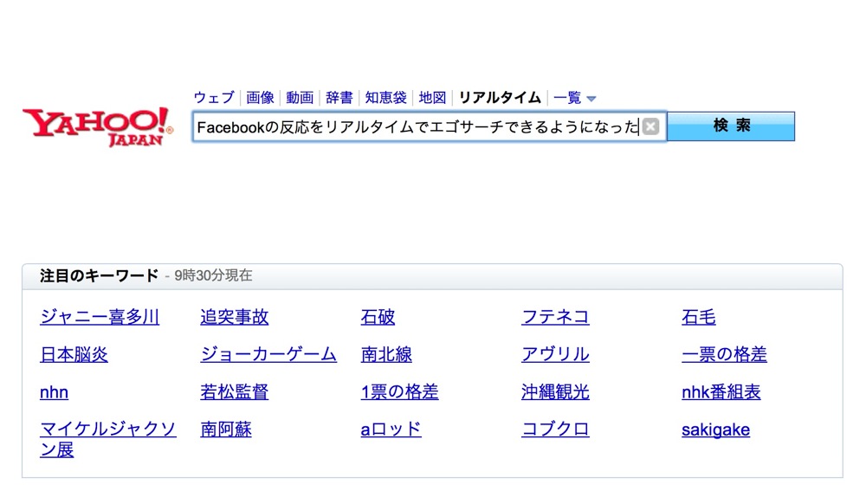Click the 検索 search button
This screenshot has width=866, height=504.
731,126
